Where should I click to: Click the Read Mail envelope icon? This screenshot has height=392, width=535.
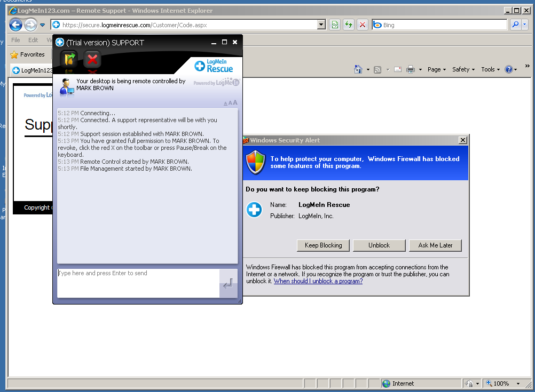tap(397, 69)
